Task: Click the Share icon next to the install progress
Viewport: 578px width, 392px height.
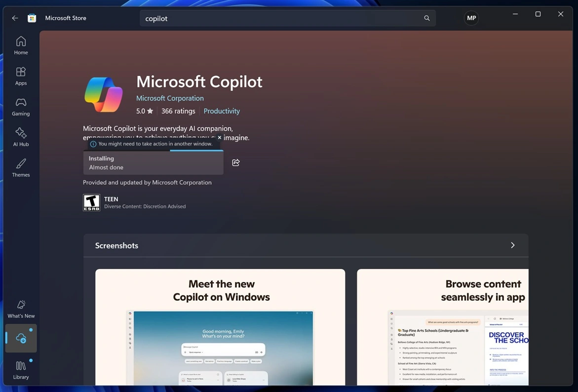Action: 235,162
